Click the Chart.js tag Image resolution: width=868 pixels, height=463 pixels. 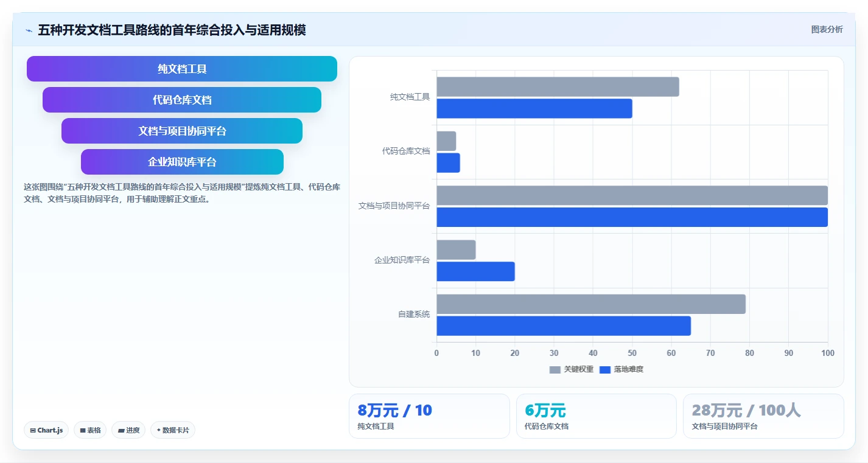point(47,430)
